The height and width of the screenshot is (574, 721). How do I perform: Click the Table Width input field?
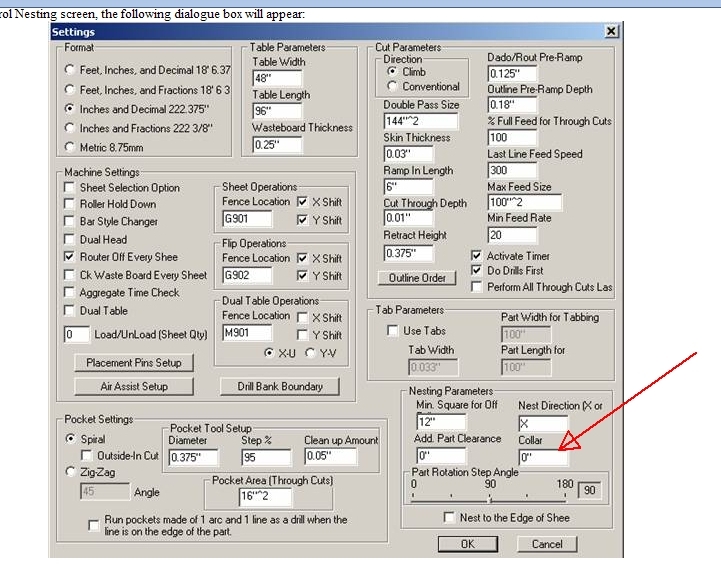click(x=276, y=79)
